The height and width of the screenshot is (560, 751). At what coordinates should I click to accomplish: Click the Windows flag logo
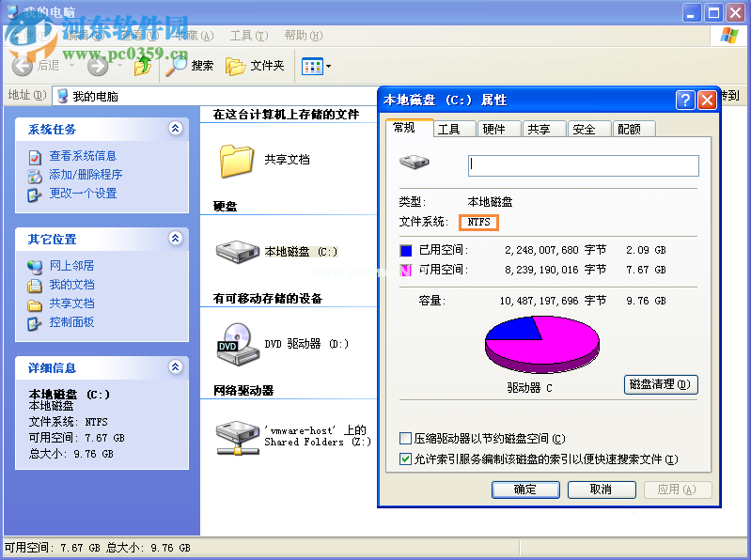click(729, 36)
